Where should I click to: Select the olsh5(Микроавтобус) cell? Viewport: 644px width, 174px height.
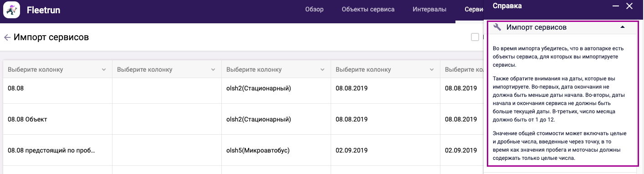(276, 150)
